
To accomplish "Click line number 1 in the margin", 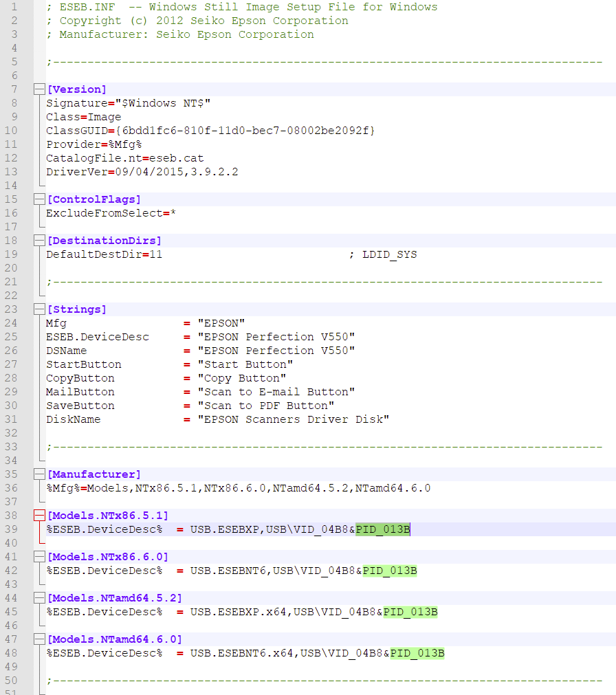I will (x=14, y=7).
